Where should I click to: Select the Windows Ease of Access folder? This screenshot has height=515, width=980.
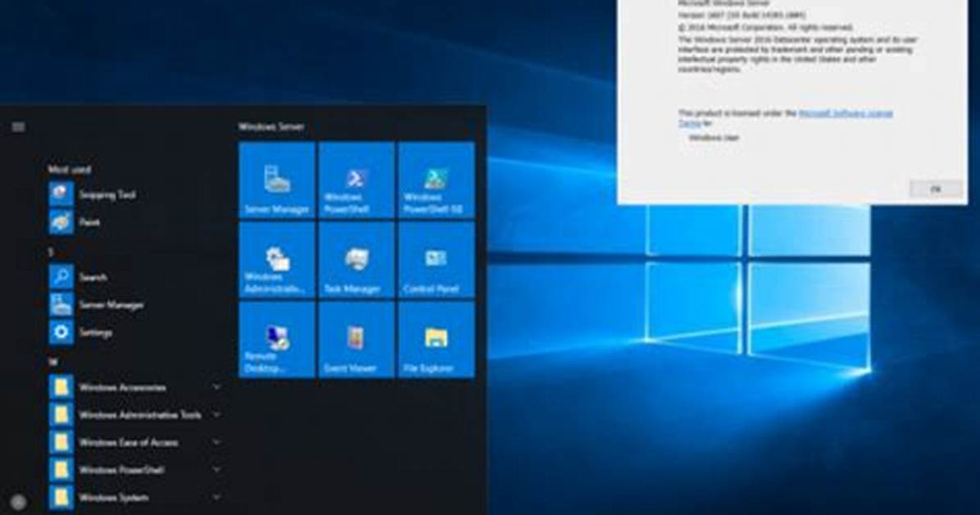pyautogui.click(x=134, y=442)
